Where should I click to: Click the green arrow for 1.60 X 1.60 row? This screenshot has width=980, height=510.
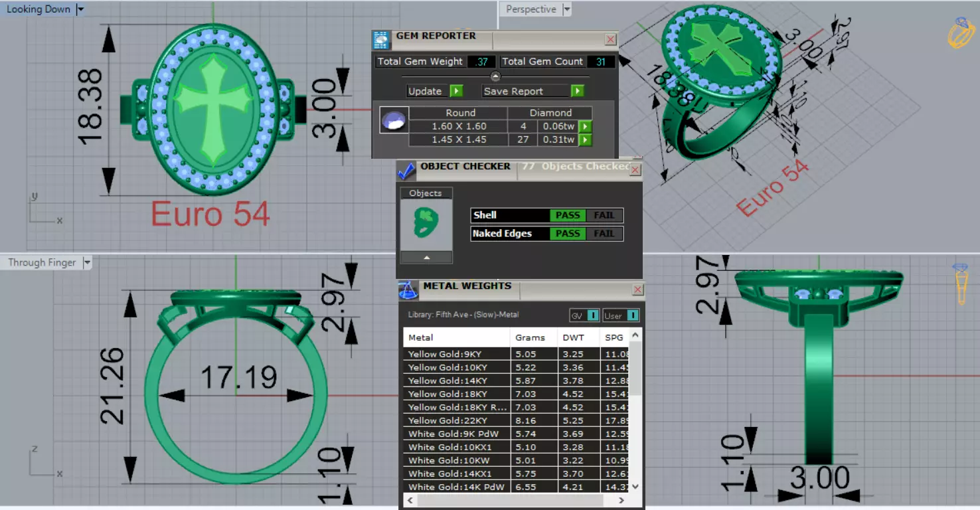pyautogui.click(x=585, y=126)
